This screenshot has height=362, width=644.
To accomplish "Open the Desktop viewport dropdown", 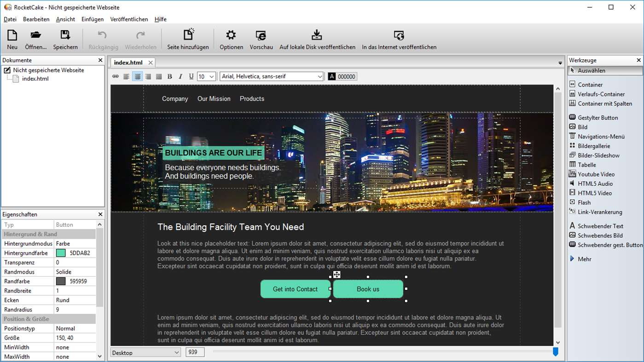I will (145, 353).
